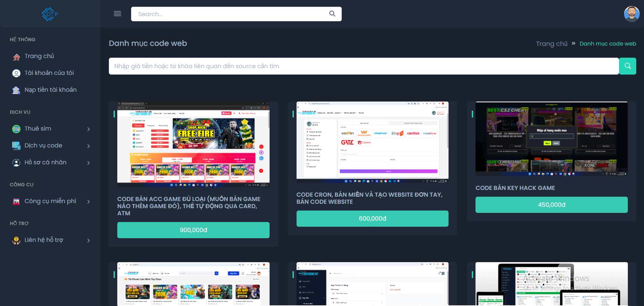The image size is (644, 306).
Task: Follow the Trang chủ breadcrumb link
Action: pos(552,44)
